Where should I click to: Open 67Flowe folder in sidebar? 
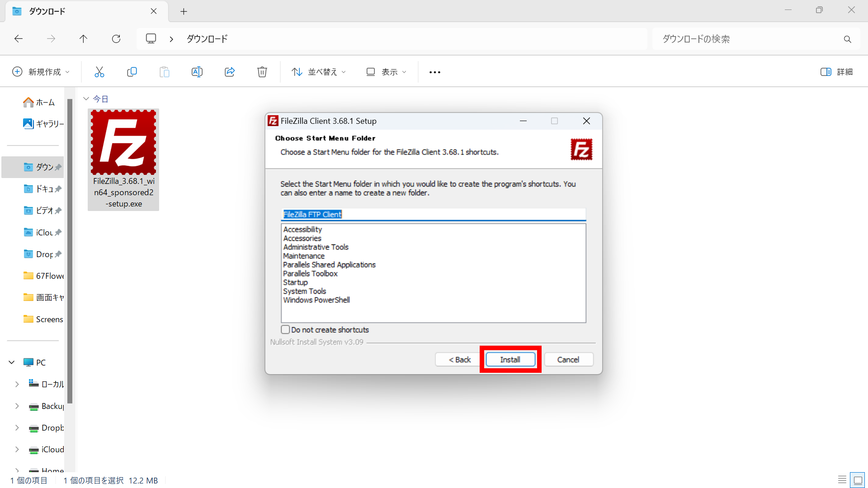coord(43,276)
